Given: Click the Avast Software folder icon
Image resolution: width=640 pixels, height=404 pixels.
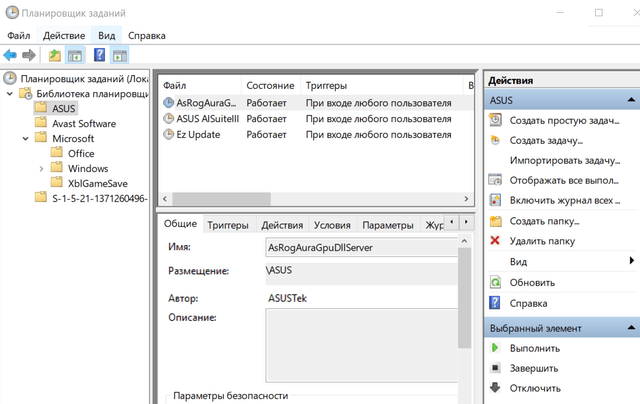Looking at the screenshot, I should (41, 122).
